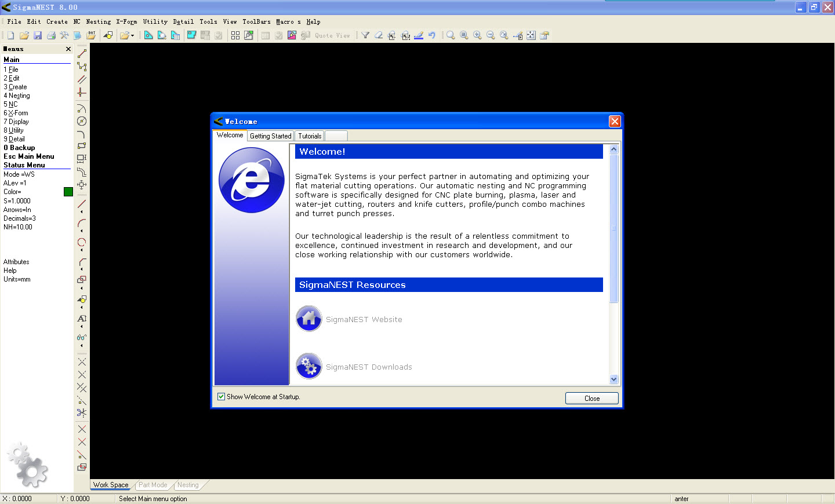Click the zoom in magnifier icon
The height and width of the screenshot is (504, 835).
tap(477, 35)
